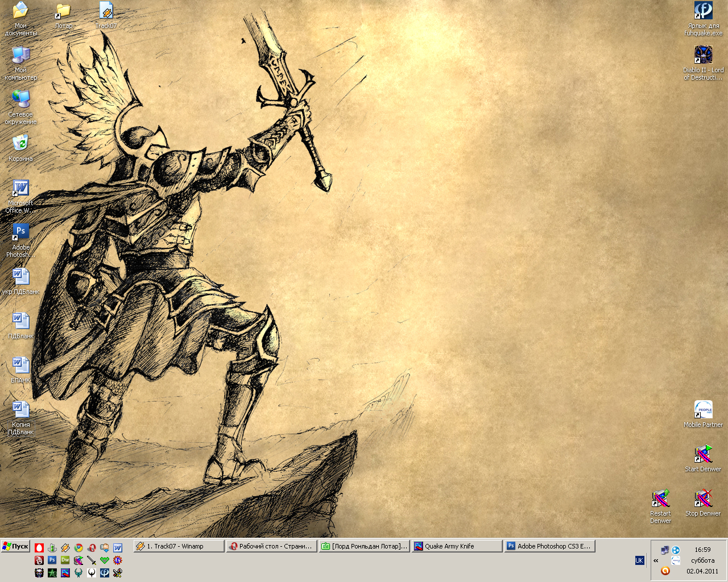728x582 pixels.
Task: Open the Microsoft Office Word desktop shortcut
Action: (x=20, y=188)
